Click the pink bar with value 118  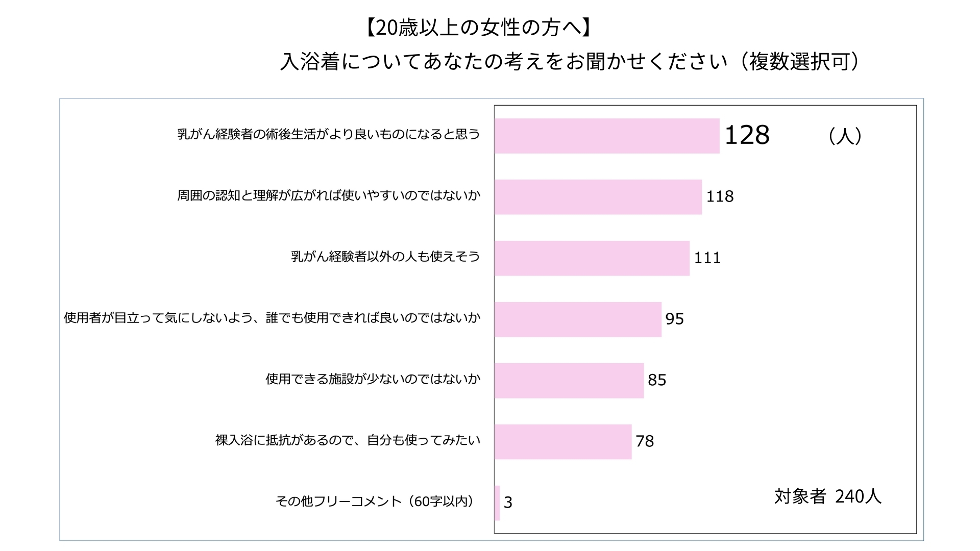[598, 197]
